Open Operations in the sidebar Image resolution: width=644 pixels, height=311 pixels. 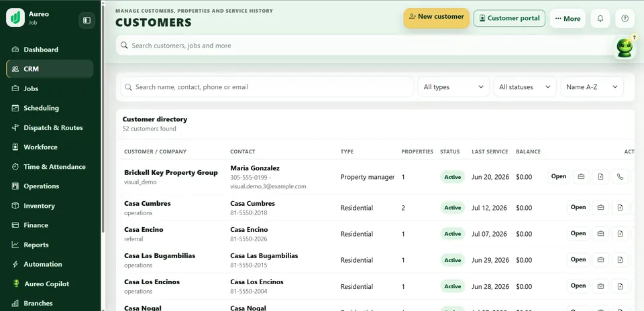pos(50,186)
